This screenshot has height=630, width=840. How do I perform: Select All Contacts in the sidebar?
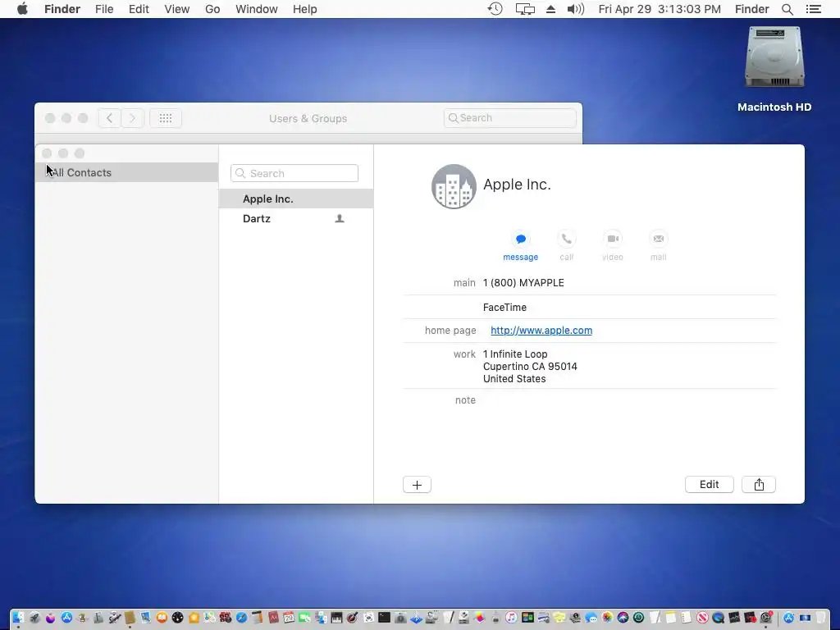pyautogui.click(x=126, y=172)
